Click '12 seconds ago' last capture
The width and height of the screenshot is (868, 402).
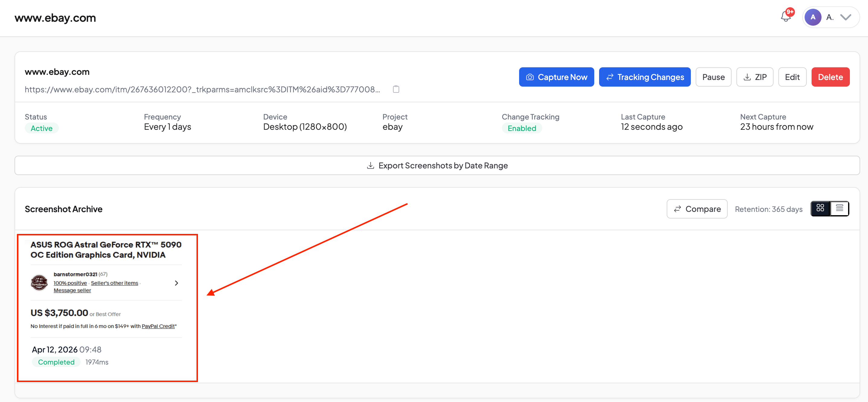click(x=652, y=127)
